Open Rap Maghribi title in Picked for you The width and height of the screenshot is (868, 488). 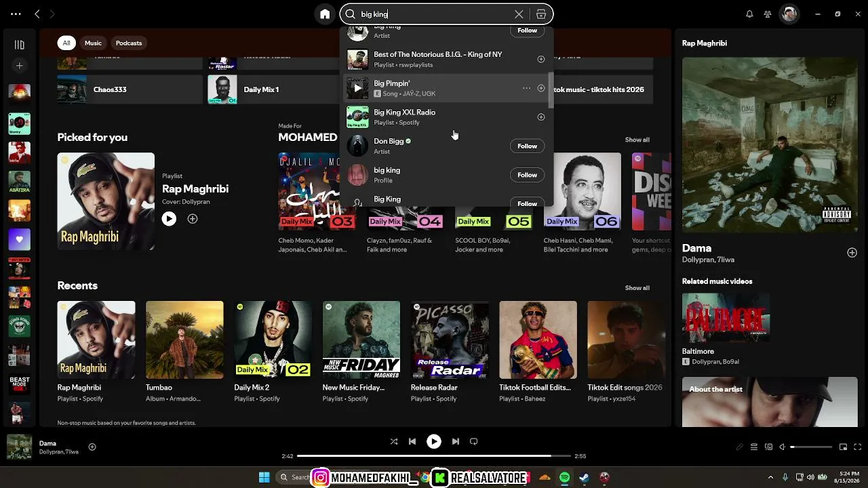coord(195,189)
